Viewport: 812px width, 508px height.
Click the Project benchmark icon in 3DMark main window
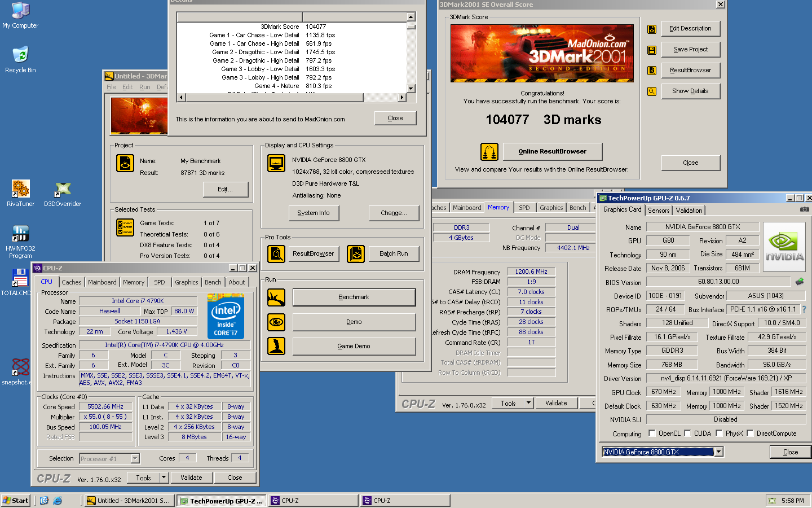click(x=125, y=163)
